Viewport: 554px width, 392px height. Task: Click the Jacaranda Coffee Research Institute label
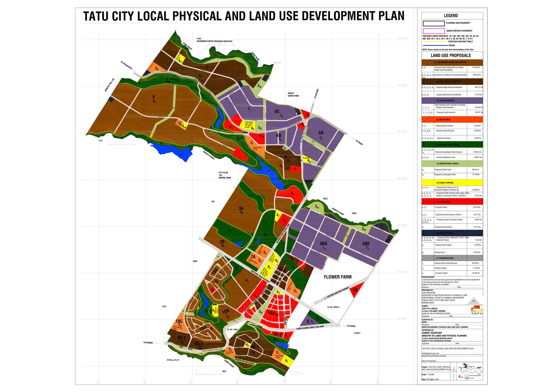pos(215,41)
